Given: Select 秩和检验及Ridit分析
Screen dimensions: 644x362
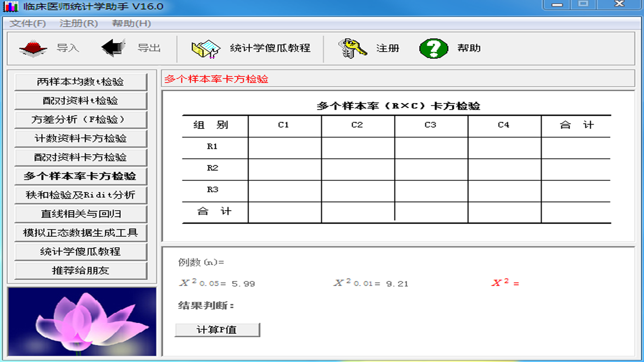Looking at the screenshot, I should (80, 196).
